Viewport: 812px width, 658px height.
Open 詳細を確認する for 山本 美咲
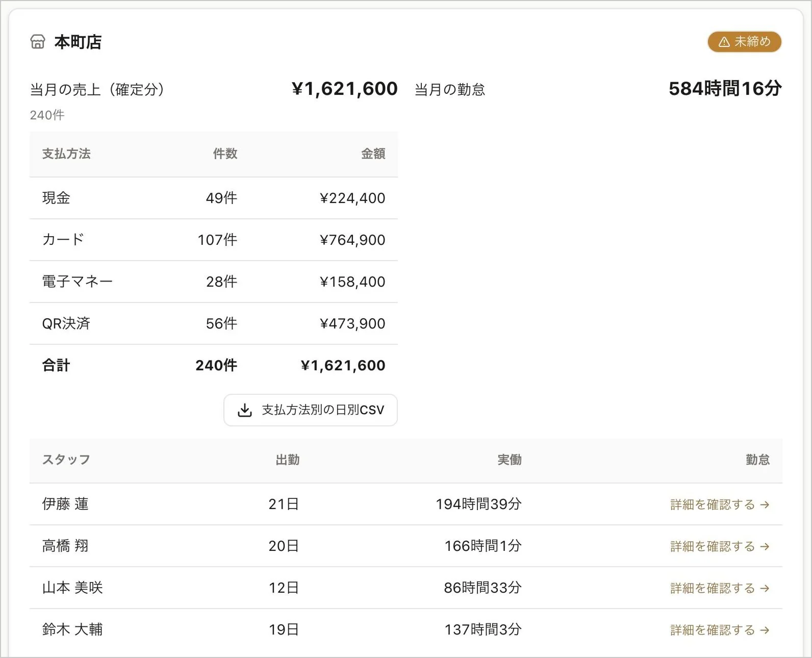(720, 589)
